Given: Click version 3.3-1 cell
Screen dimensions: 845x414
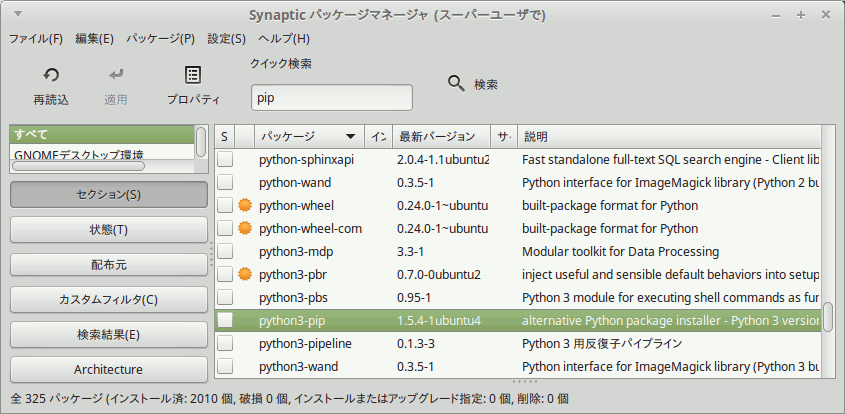Looking at the screenshot, I should 411,252.
